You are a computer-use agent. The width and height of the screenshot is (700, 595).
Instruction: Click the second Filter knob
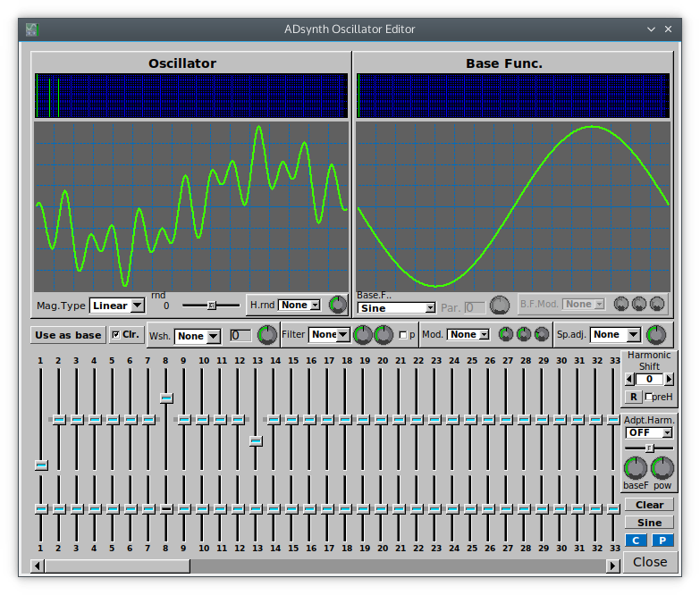click(x=384, y=335)
